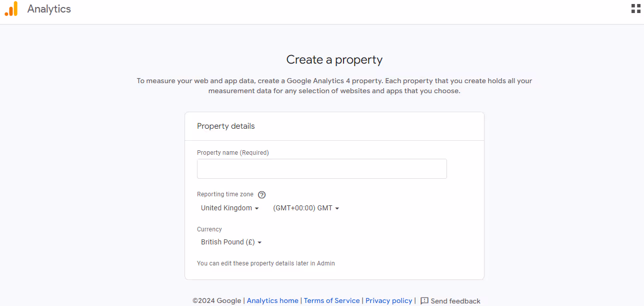
Task: Click the ©2024 Google footer text
Action: 217,300
